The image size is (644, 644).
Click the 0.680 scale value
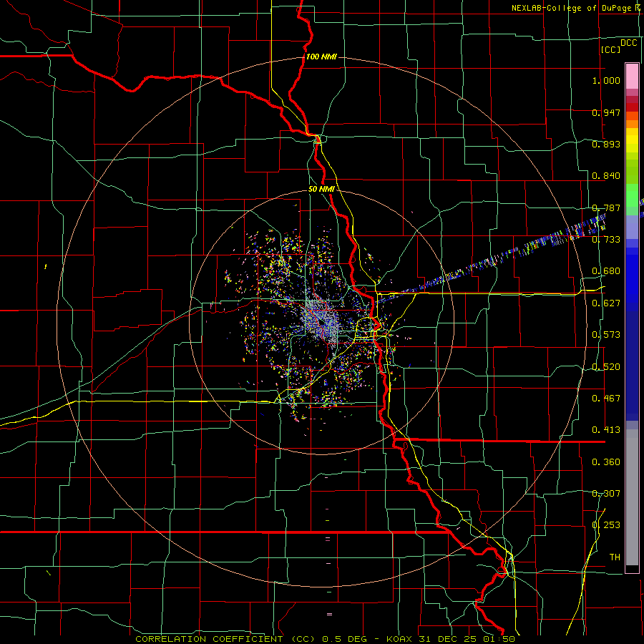[x=606, y=271]
